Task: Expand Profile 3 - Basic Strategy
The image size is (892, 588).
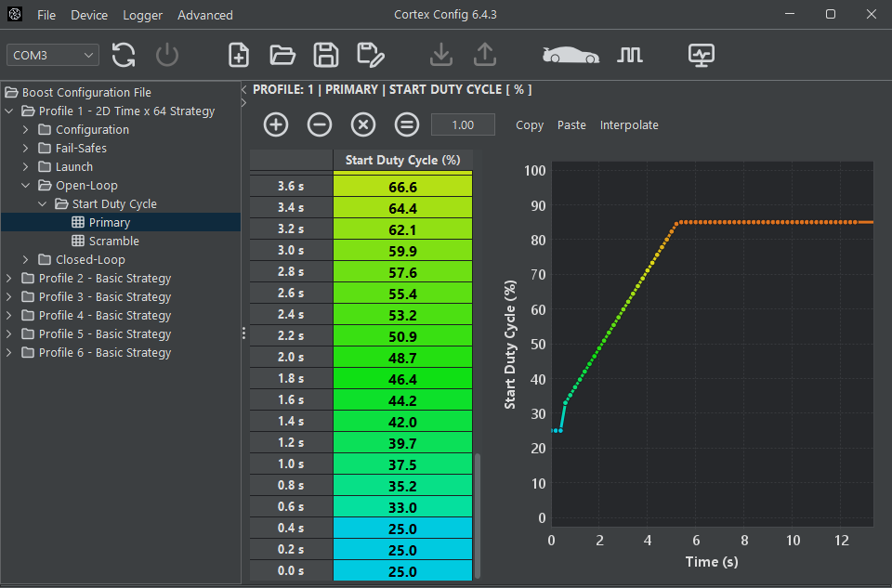Action: click(x=9, y=297)
